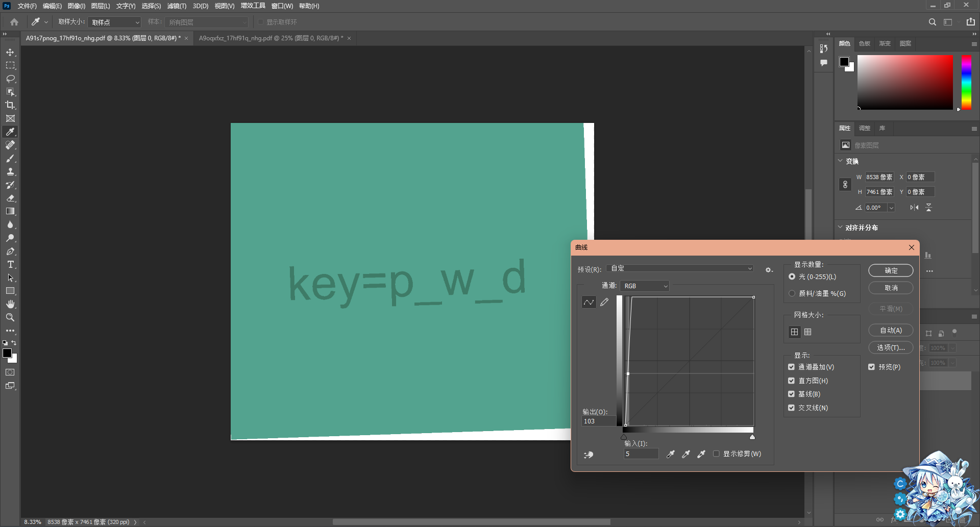The width and height of the screenshot is (980, 527).
Task: Select Pigment/Ink % radio option
Action: (x=792, y=293)
